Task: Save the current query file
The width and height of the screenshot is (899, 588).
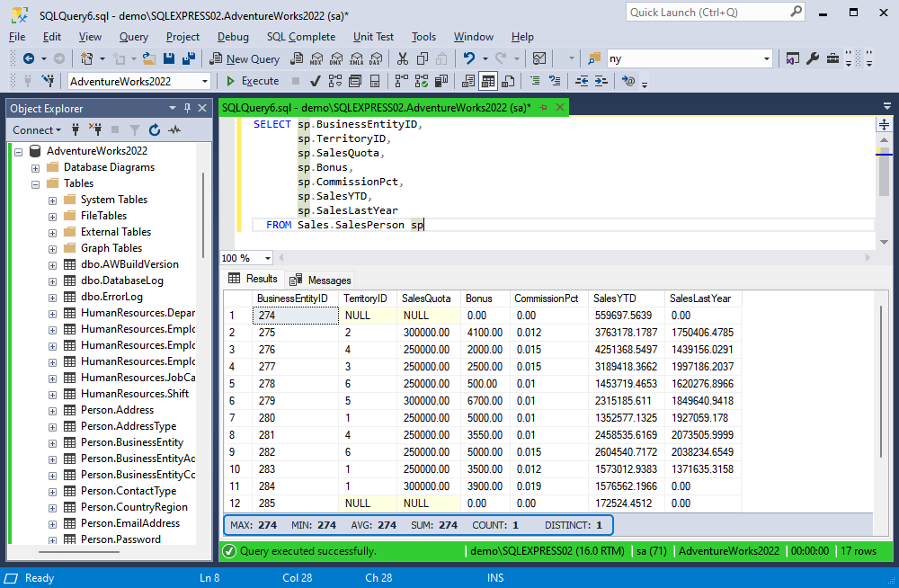Action: (170, 58)
